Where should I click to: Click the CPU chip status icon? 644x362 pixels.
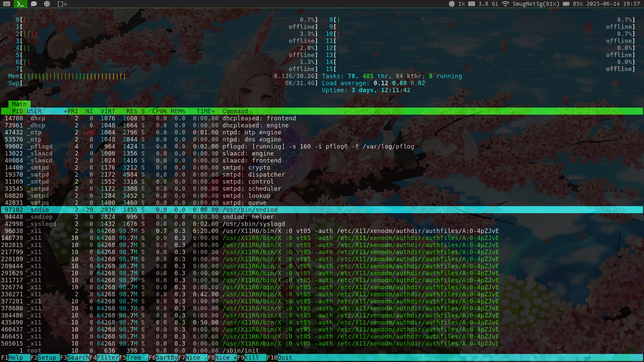click(x=452, y=4)
